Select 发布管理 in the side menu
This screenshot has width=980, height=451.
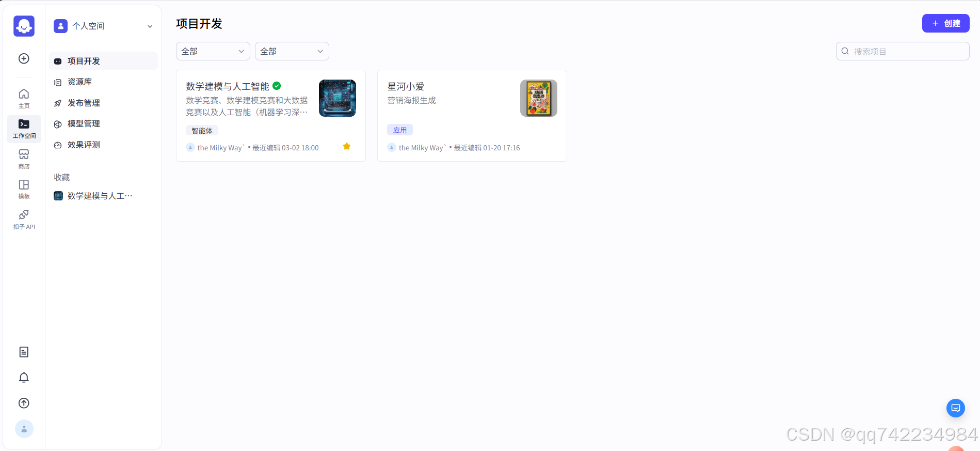click(84, 103)
